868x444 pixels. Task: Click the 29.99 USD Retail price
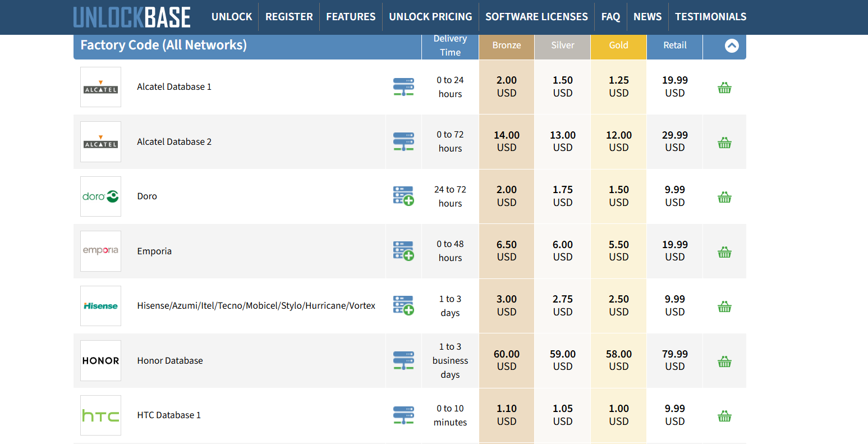pyautogui.click(x=675, y=141)
